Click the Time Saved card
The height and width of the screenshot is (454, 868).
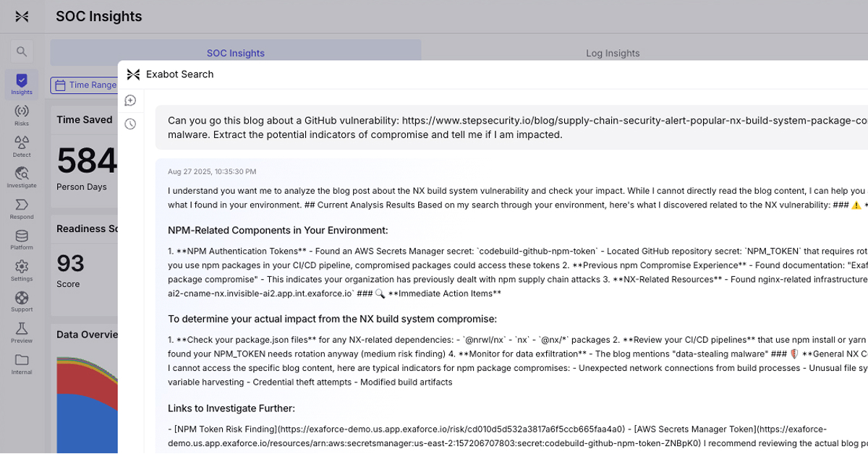pyautogui.click(x=84, y=156)
